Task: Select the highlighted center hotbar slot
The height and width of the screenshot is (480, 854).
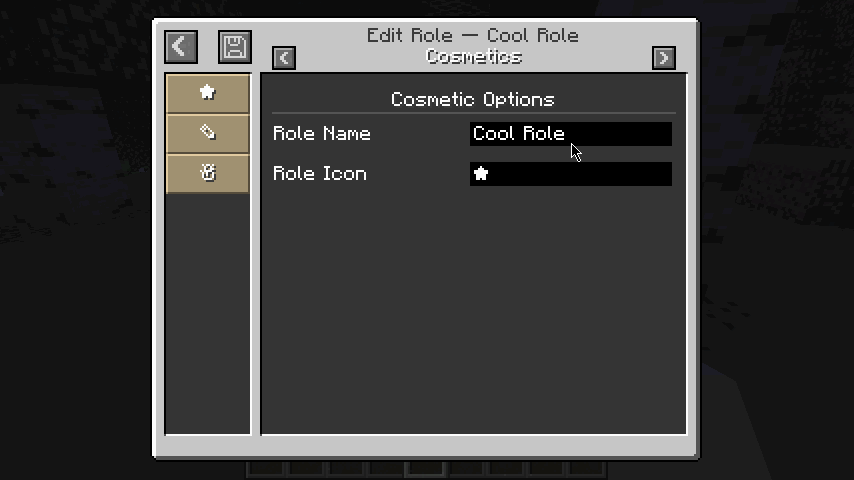Action: [426, 469]
